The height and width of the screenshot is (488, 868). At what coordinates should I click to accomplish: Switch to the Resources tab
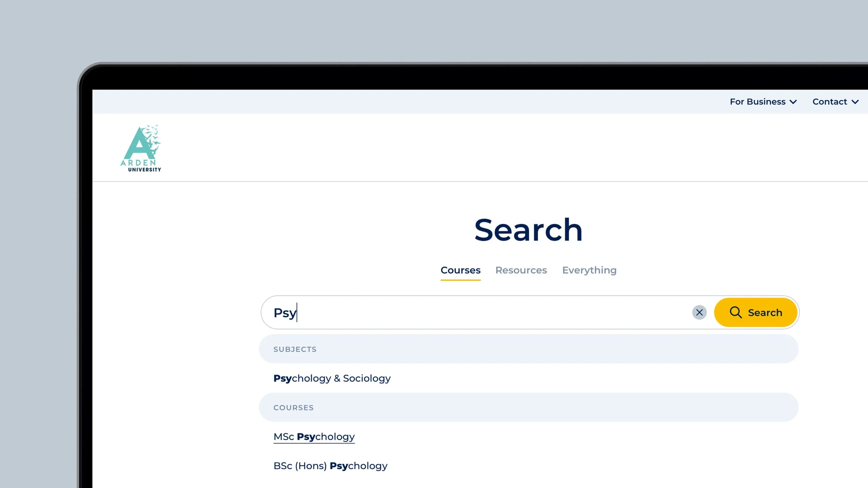pos(521,270)
